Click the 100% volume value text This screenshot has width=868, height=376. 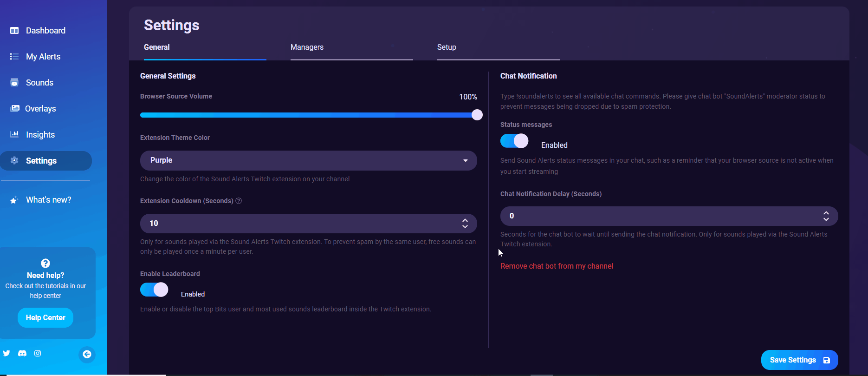coord(468,97)
